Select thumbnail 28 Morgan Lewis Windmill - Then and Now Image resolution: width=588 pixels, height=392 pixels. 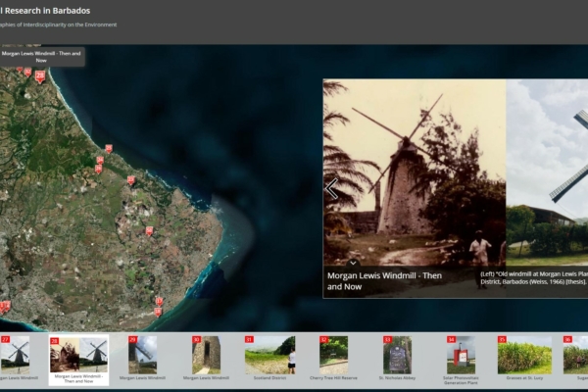click(x=80, y=358)
